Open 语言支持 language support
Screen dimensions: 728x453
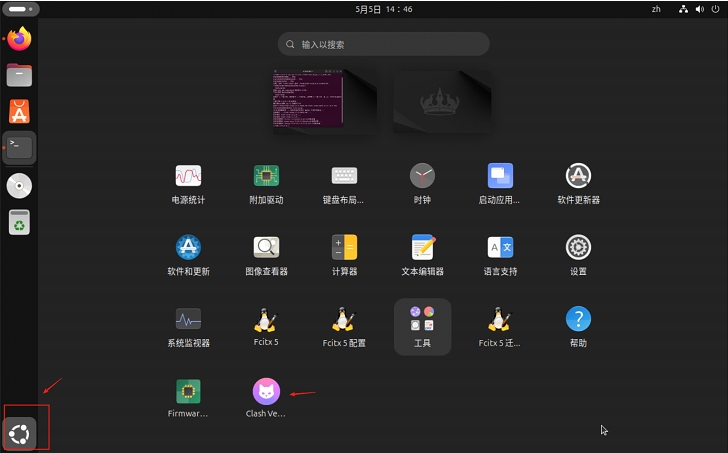click(x=500, y=248)
